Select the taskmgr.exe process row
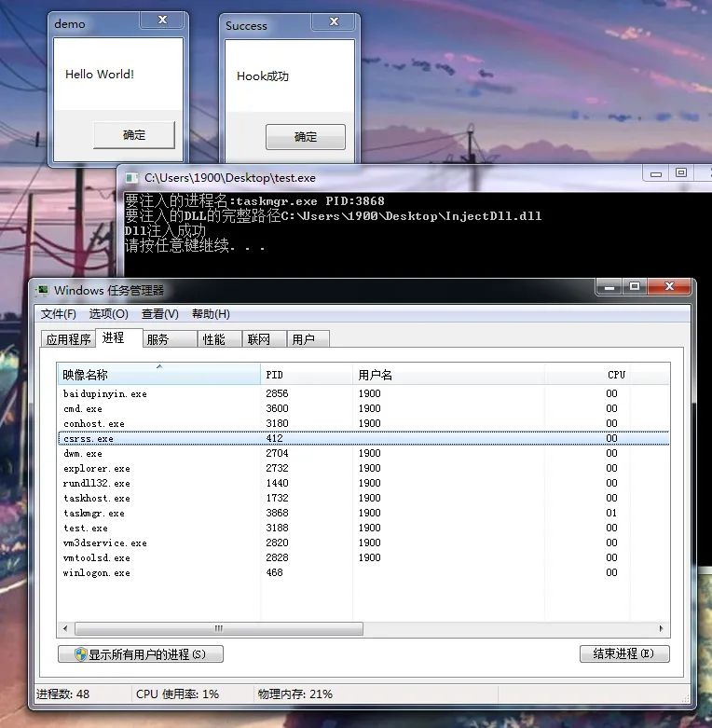Image resolution: width=712 pixels, height=728 pixels. tap(363, 513)
